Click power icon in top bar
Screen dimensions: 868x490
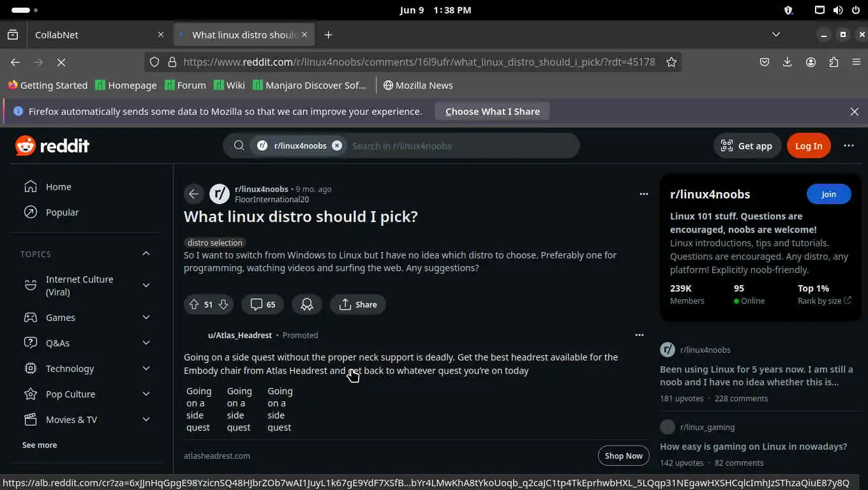(x=855, y=10)
